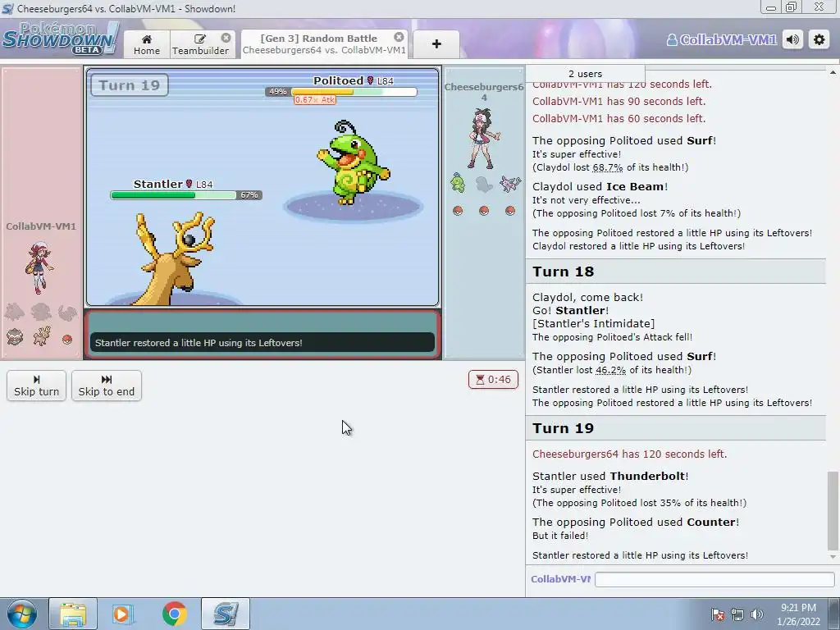This screenshot has width=840, height=630.
Task: Click Skip to end button
Action: click(106, 386)
